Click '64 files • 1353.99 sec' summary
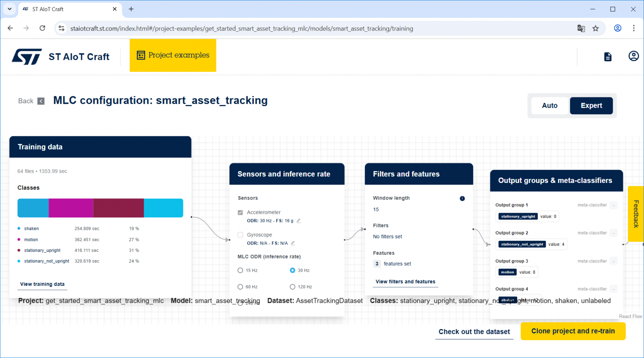This screenshot has height=358, width=644. pos(42,171)
